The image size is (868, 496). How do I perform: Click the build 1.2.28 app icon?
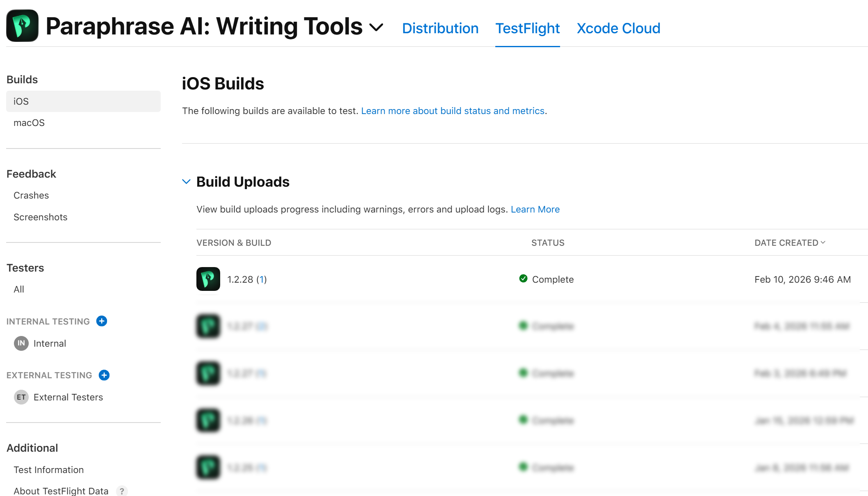[208, 279]
